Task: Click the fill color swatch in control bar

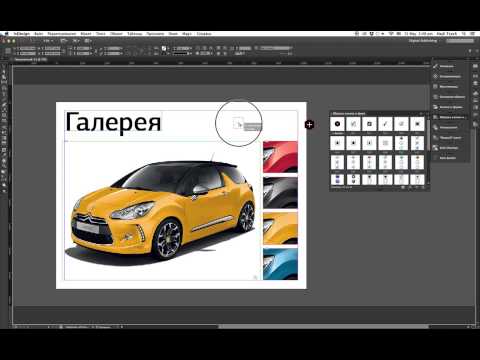Action: pyautogui.click(x=164, y=48)
